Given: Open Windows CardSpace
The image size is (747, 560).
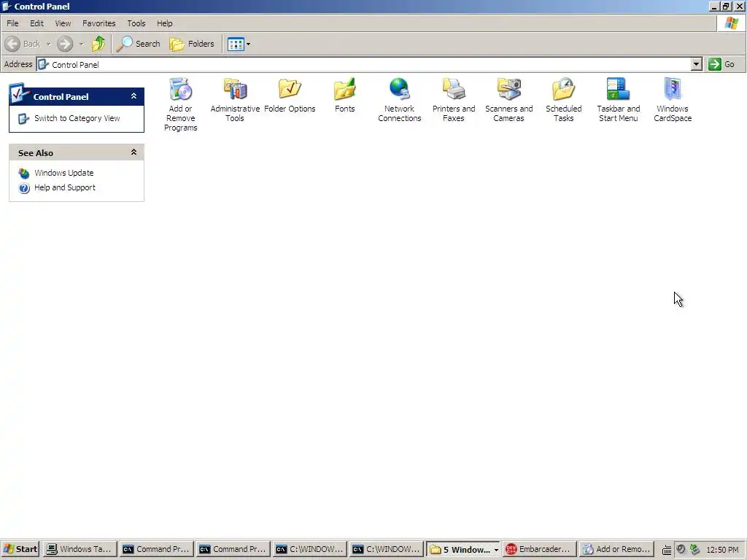Looking at the screenshot, I should tap(673, 100).
